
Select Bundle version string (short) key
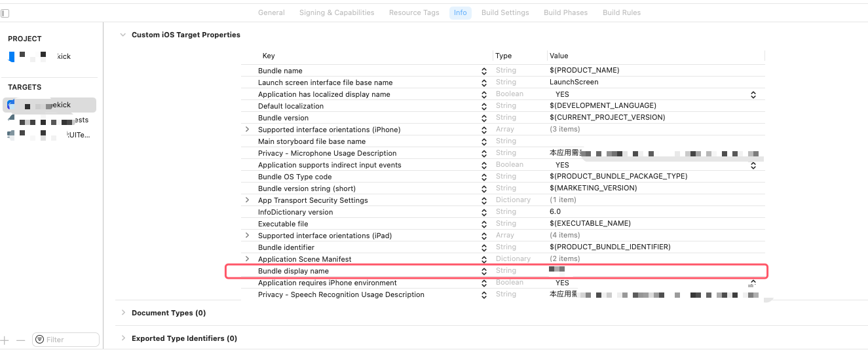pos(307,188)
